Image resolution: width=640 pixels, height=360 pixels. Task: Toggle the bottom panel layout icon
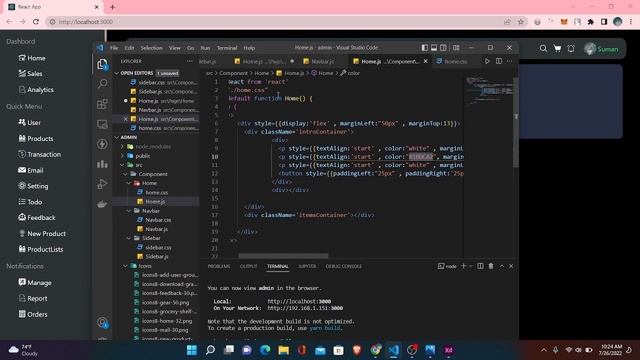434,48
